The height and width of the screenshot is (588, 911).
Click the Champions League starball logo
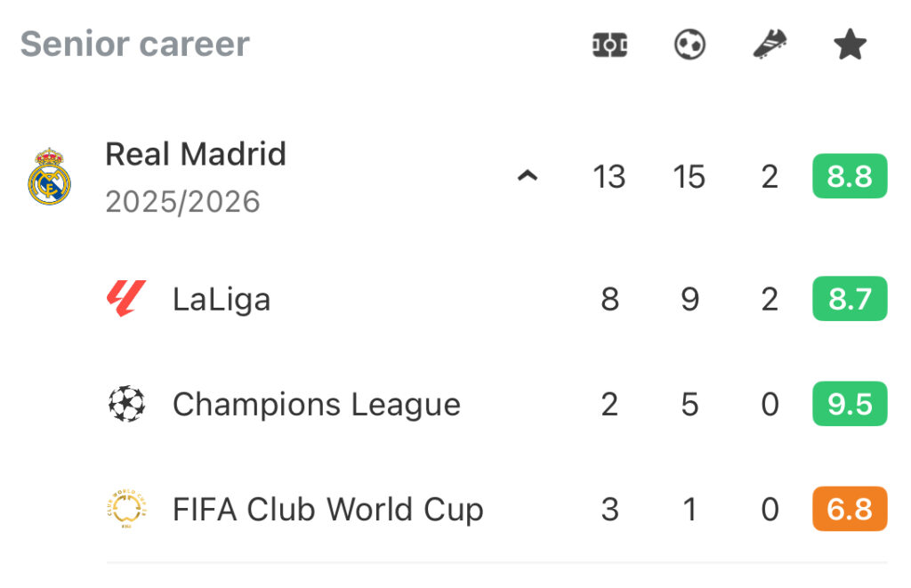click(126, 405)
